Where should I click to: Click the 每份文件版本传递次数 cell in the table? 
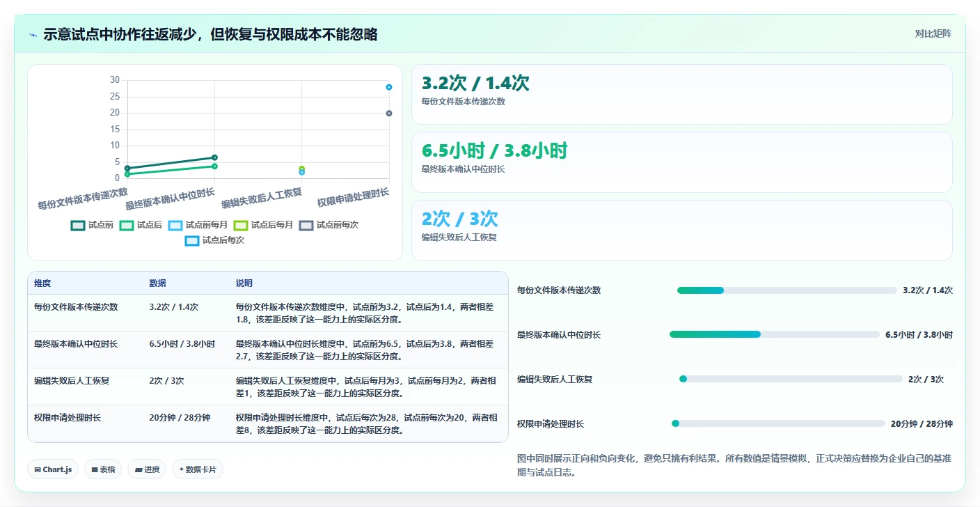(85, 313)
